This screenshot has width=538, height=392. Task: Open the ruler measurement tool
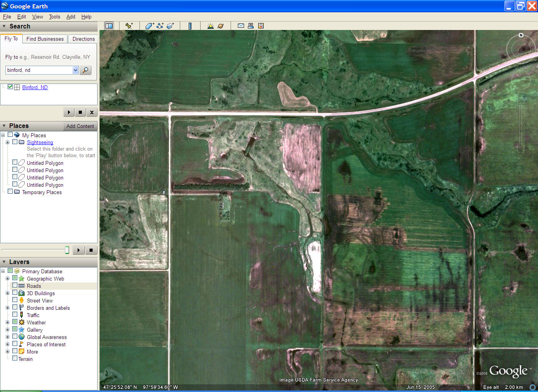(x=190, y=26)
